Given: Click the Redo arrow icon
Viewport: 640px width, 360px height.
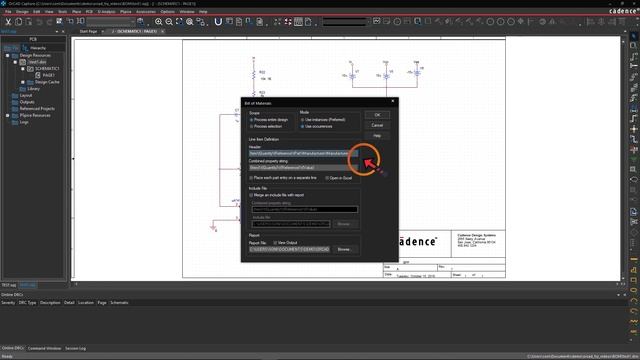Looking at the screenshot, I should click(x=49, y=22).
